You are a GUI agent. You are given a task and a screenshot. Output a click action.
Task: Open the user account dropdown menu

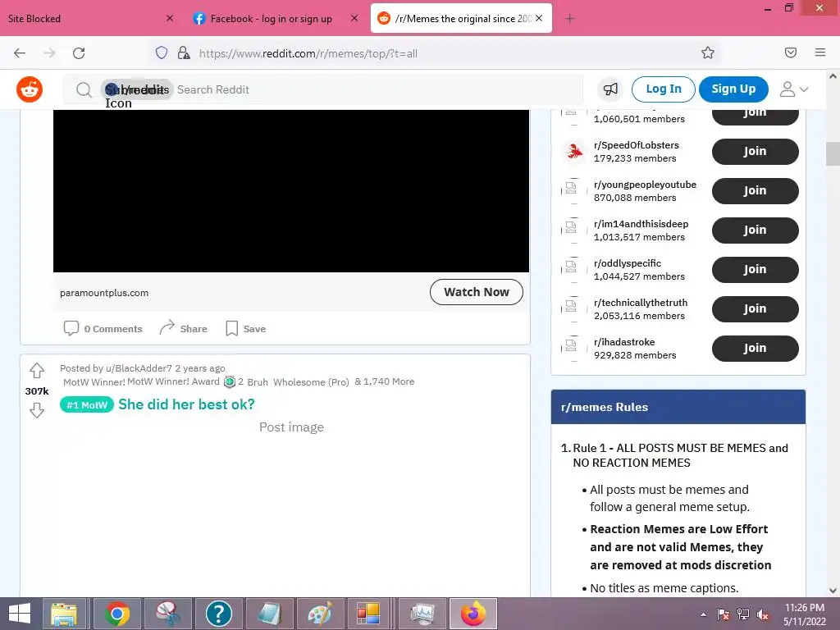click(793, 89)
